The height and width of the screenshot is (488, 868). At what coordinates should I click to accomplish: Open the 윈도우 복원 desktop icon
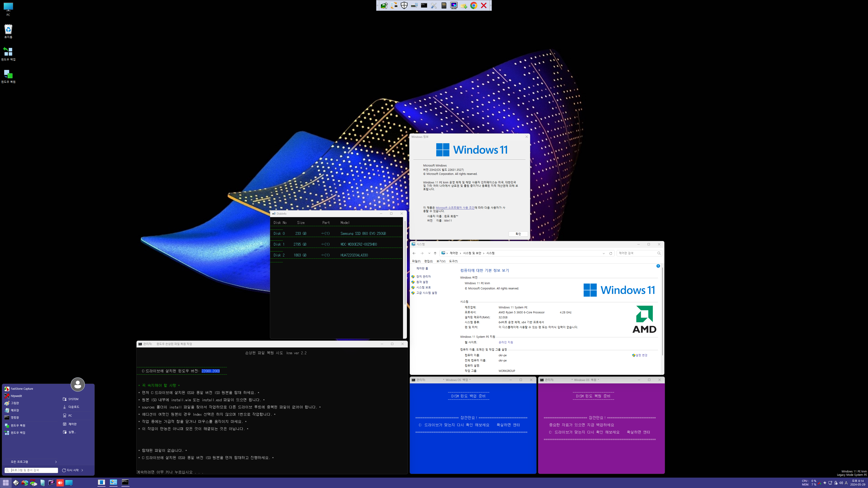(x=8, y=76)
